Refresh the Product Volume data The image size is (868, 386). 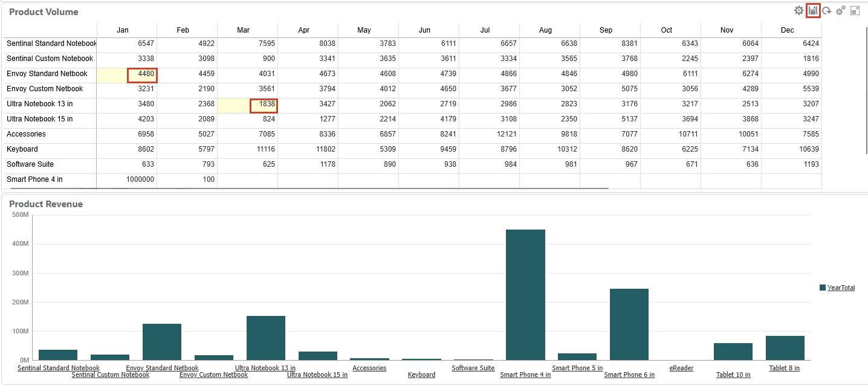coord(826,10)
